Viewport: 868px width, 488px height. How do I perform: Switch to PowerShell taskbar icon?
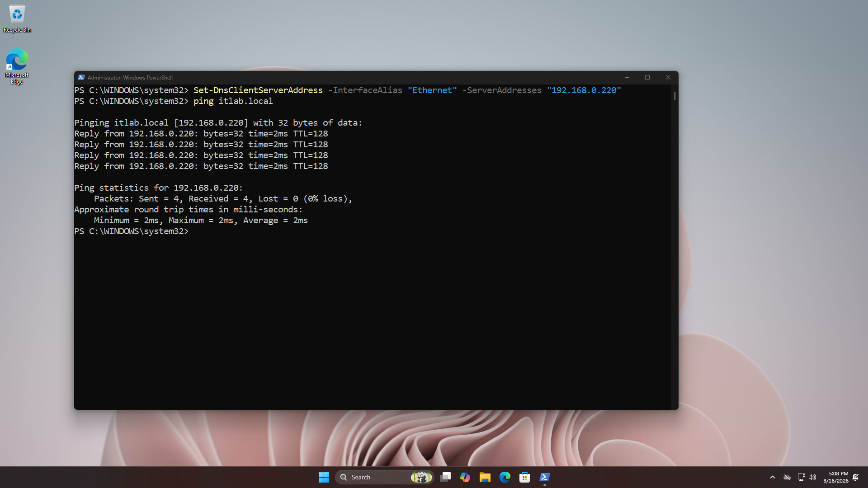pyautogui.click(x=545, y=477)
